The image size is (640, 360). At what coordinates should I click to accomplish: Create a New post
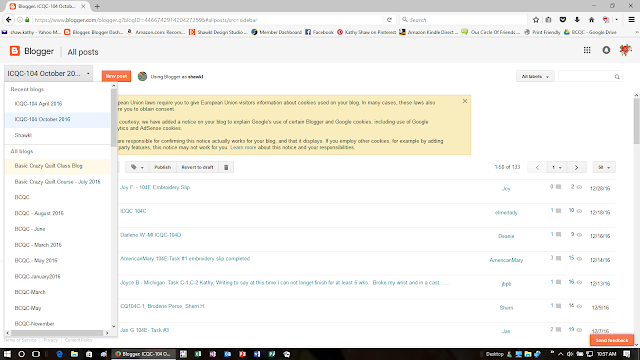click(x=116, y=76)
